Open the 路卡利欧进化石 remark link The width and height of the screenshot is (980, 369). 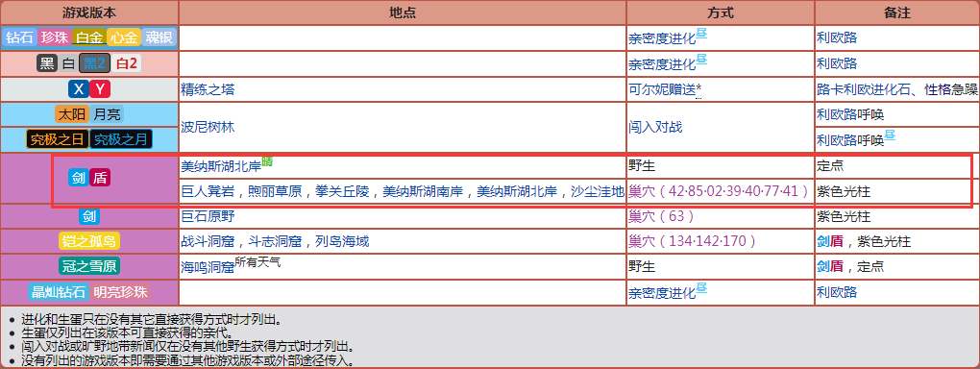pos(864,90)
